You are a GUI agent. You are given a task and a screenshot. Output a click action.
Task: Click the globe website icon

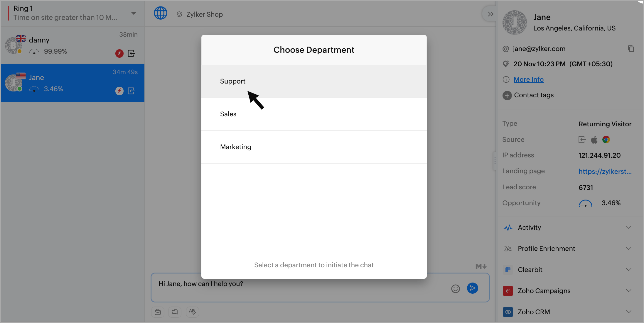pyautogui.click(x=161, y=13)
